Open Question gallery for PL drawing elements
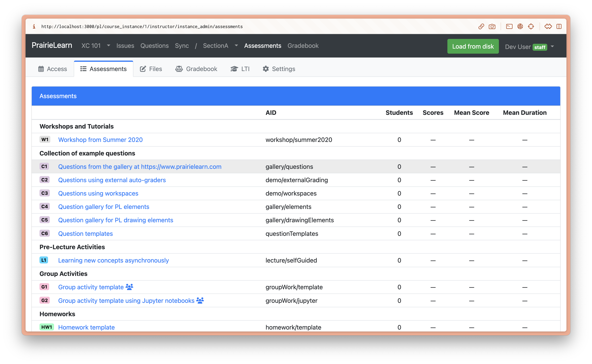 pos(116,220)
